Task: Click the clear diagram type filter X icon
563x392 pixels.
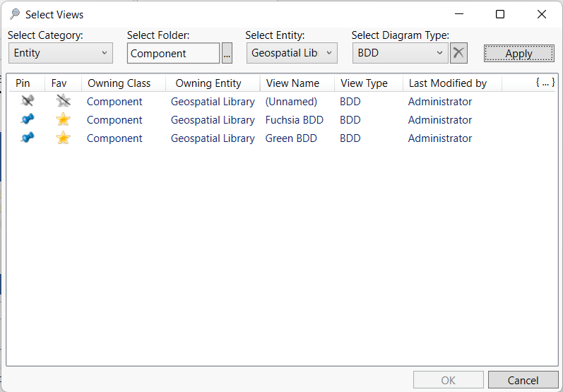Action: click(x=458, y=53)
